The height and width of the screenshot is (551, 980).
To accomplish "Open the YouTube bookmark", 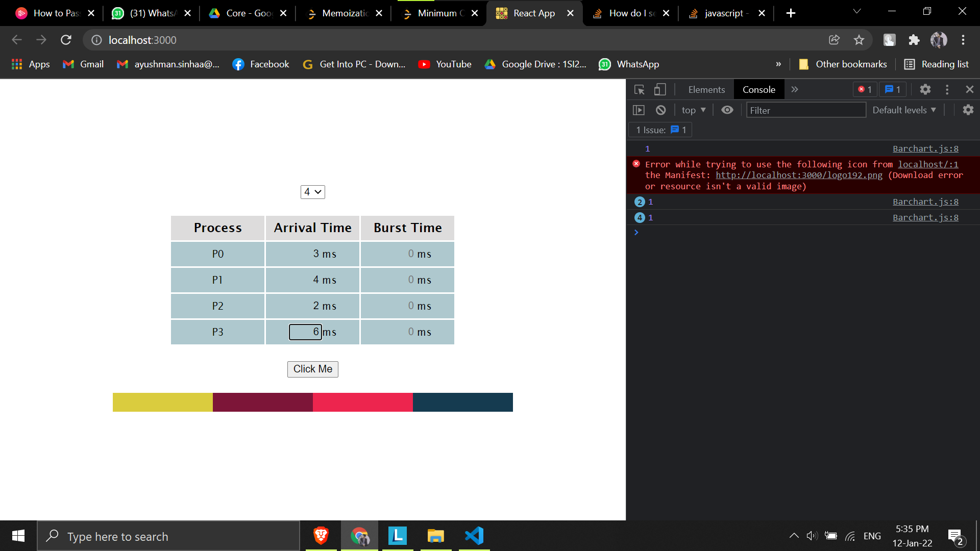I will (x=445, y=64).
